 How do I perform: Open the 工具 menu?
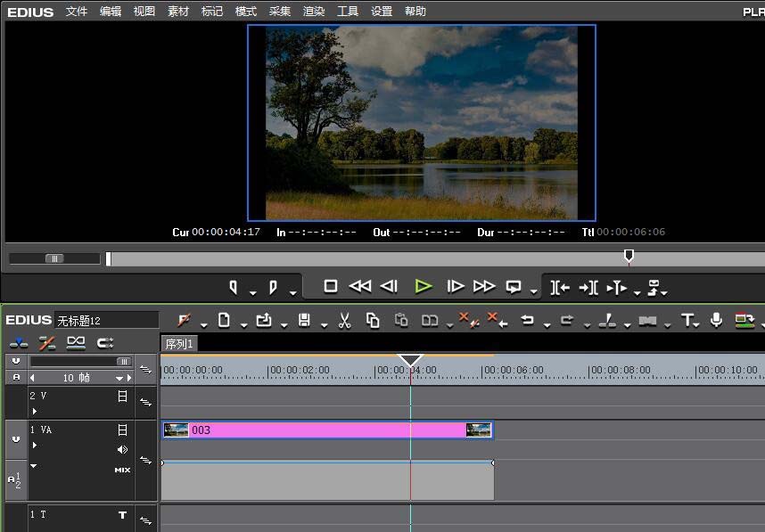pyautogui.click(x=348, y=12)
